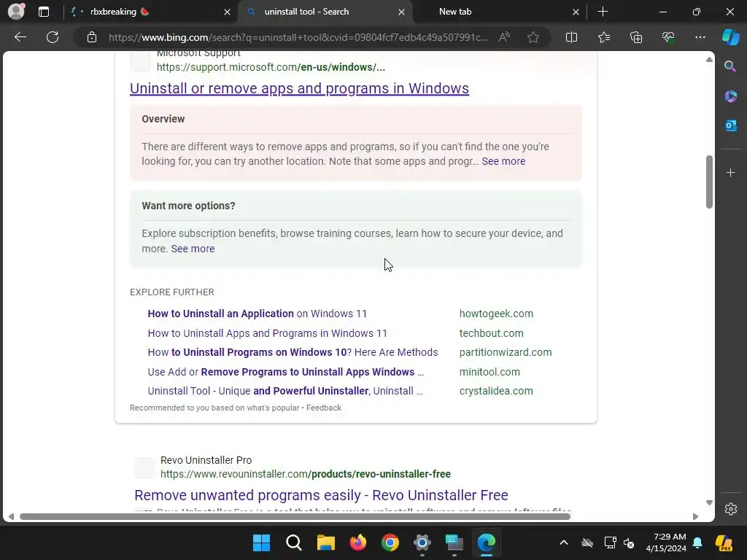
Task: Launch Google Chrome from the taskbar
Action: 390,542
